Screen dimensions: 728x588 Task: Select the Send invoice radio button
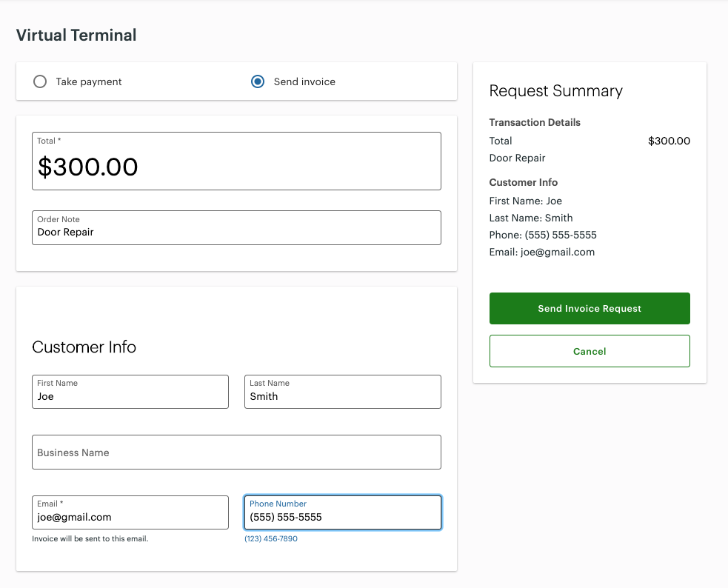[258, 81]
